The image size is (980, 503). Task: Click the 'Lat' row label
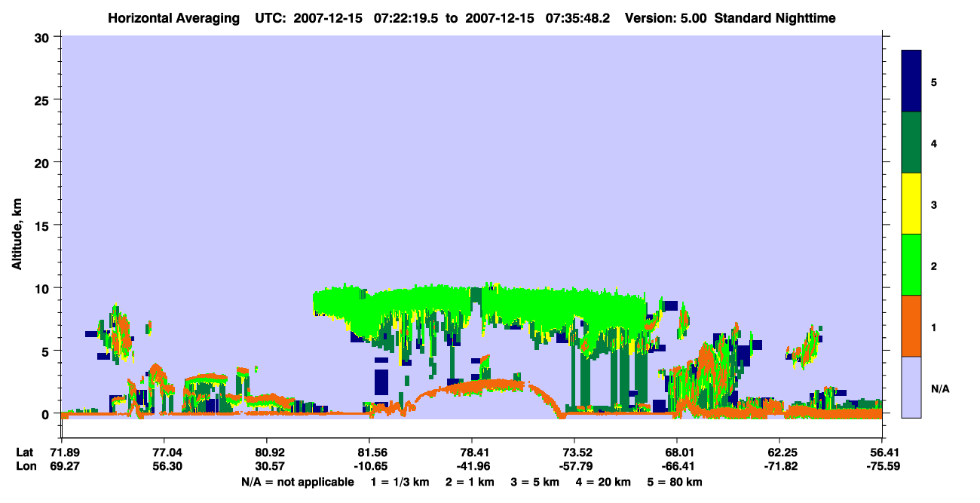[24, 452]
